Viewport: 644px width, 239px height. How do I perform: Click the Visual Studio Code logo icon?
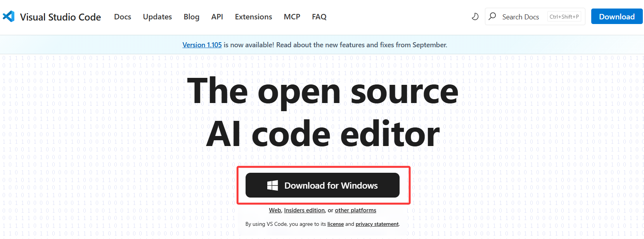[x=9, y=16]
